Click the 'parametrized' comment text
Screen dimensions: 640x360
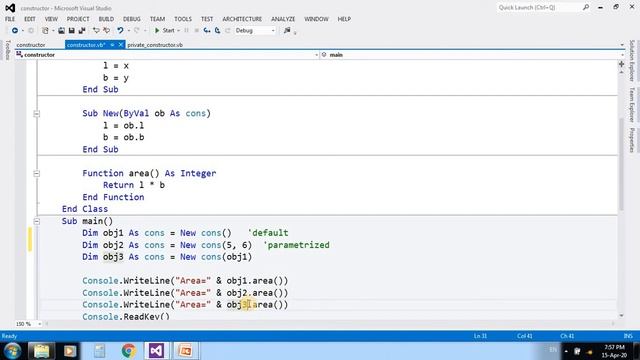coord(296,245)
